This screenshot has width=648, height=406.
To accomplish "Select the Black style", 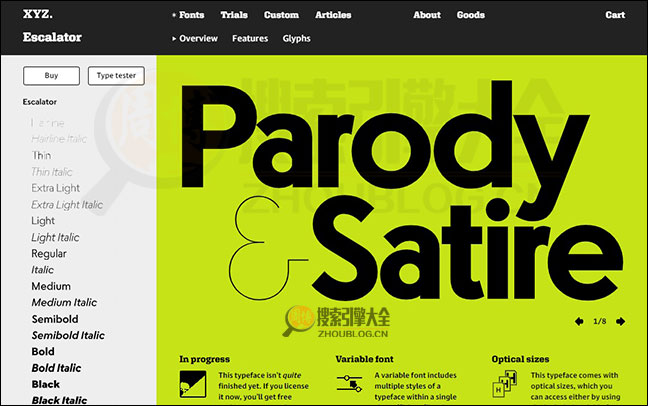I will tap(45, 384).
